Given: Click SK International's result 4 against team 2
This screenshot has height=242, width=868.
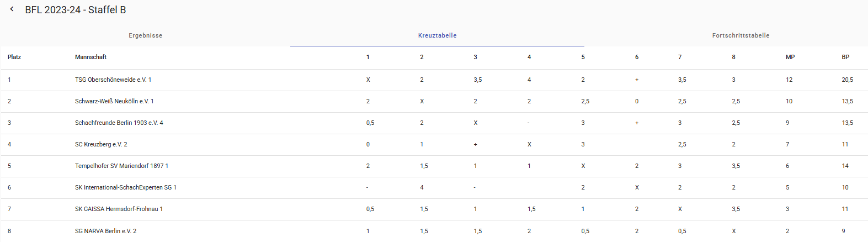Looking at the screenshot, I should 422,187.
